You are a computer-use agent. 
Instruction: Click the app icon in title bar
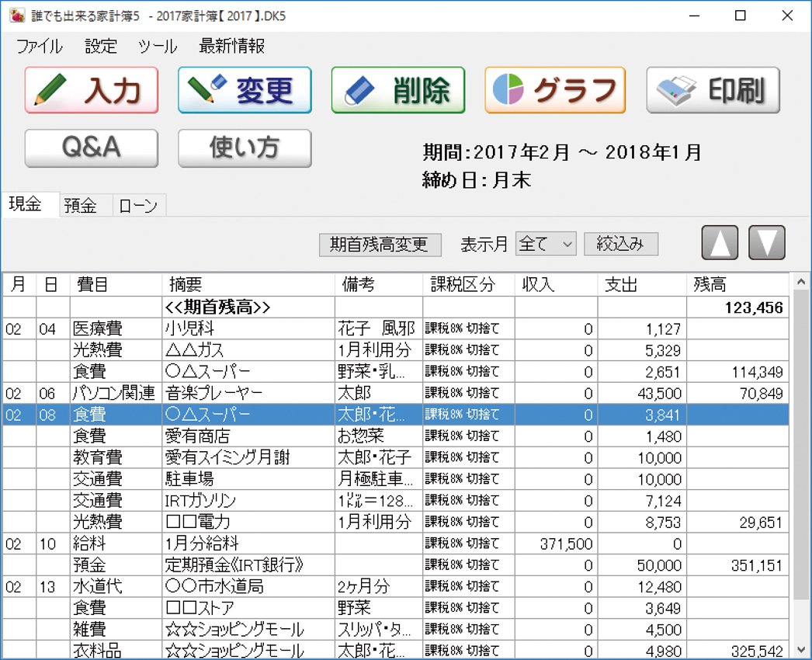point(17,16)
